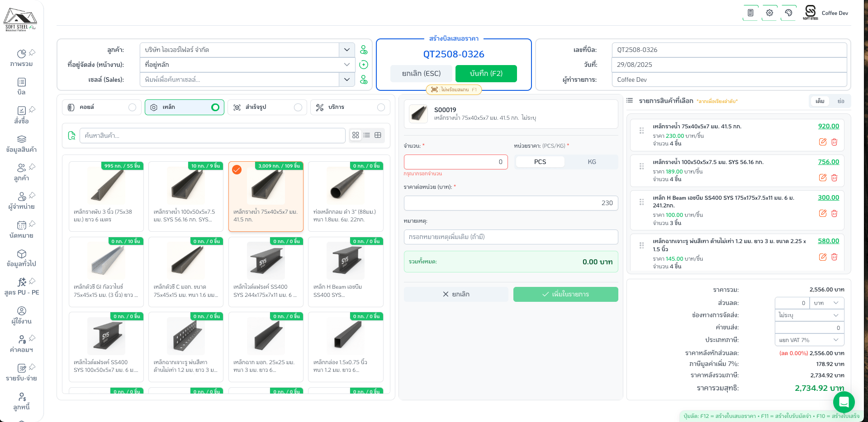Screen dimensions: 868x422
Task: Select เหล็กกล่อง 1.5x0.75 นิ้ว product card
Action: tap(346, 347)
